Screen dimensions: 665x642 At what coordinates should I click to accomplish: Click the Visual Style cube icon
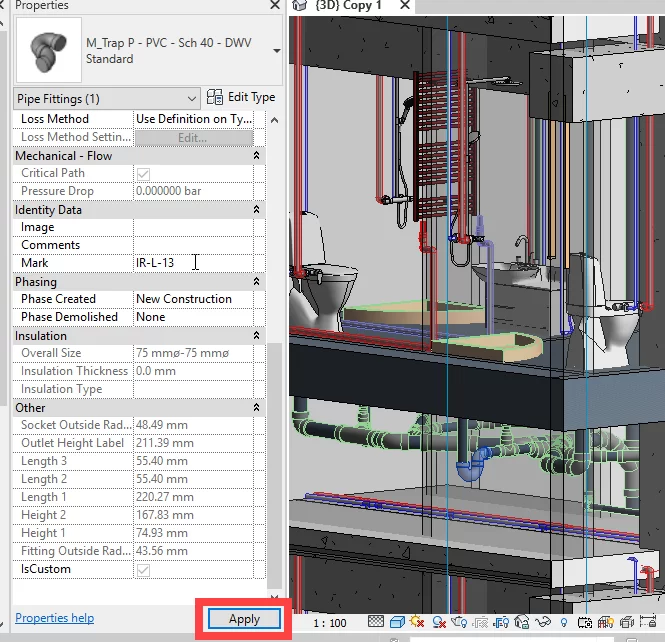(x=397, y=622)
